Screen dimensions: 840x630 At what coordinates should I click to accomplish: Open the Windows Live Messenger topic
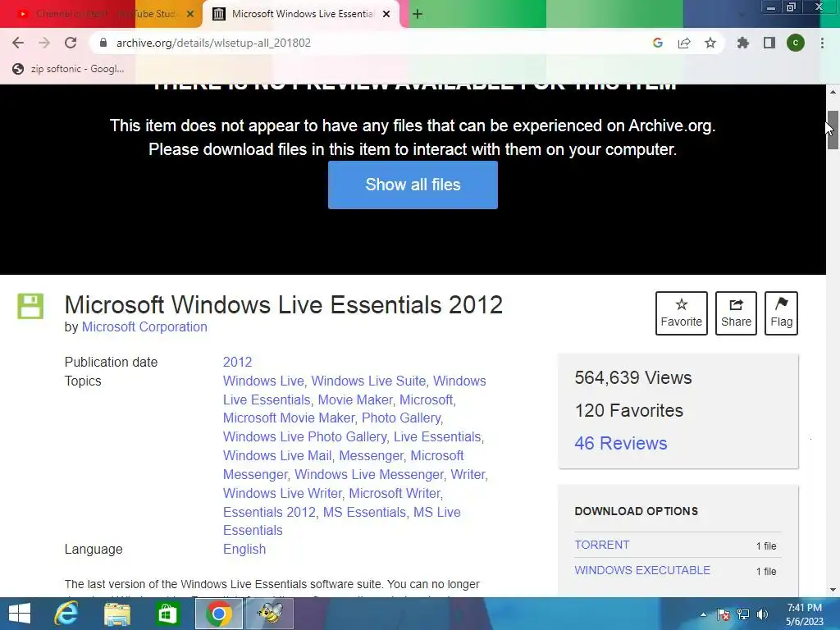(x=369, y=474)
